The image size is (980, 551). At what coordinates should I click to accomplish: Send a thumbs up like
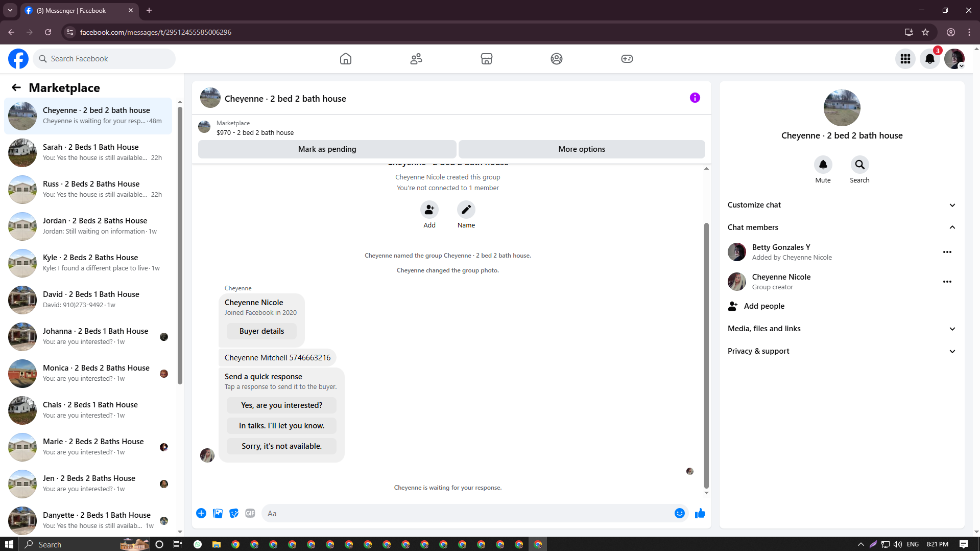click(700, 513)
